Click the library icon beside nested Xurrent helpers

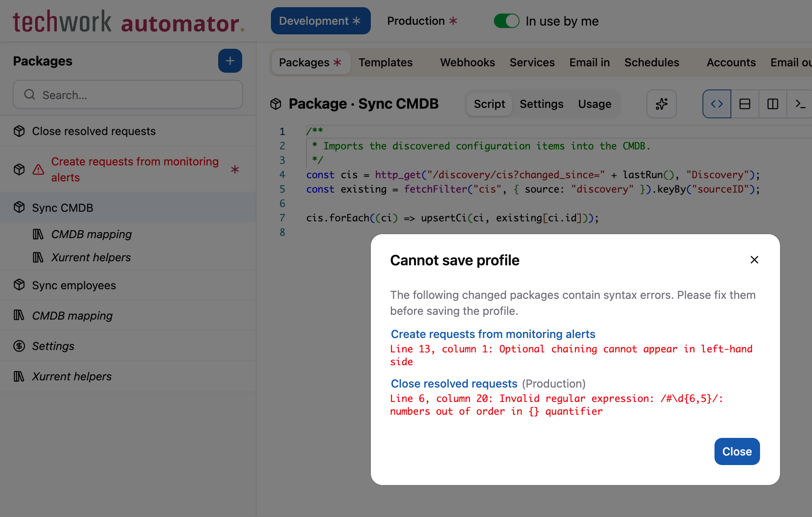(38, 257)
